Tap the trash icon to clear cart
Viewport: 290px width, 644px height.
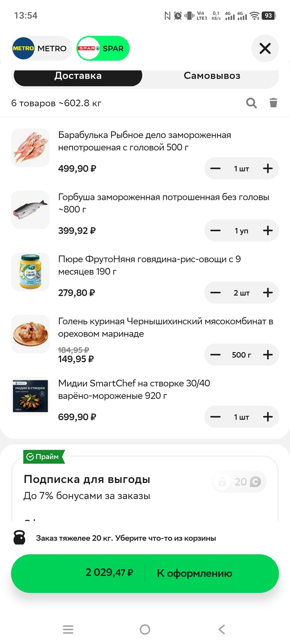pos(273,103)
